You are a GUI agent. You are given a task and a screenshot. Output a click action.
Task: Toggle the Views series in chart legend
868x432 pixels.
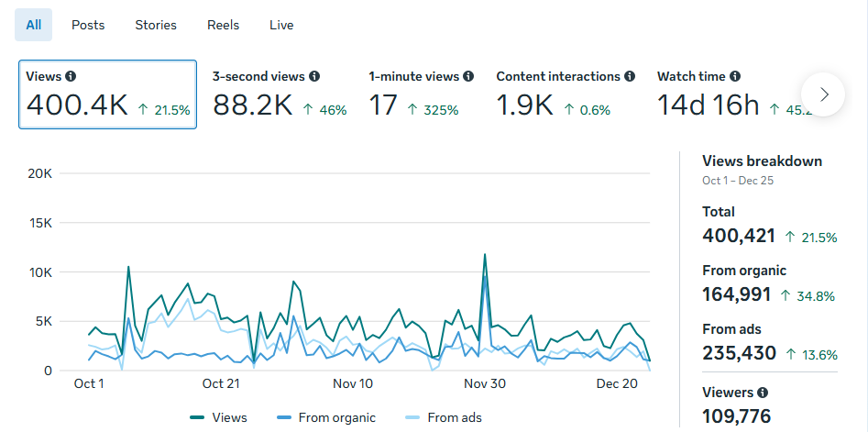tap(219, 417)
